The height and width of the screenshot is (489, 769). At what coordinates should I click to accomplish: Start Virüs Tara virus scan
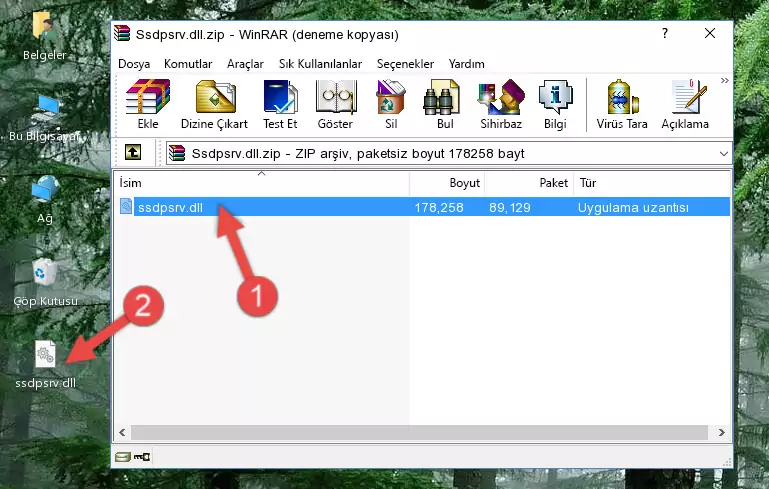tap(622, 104)
